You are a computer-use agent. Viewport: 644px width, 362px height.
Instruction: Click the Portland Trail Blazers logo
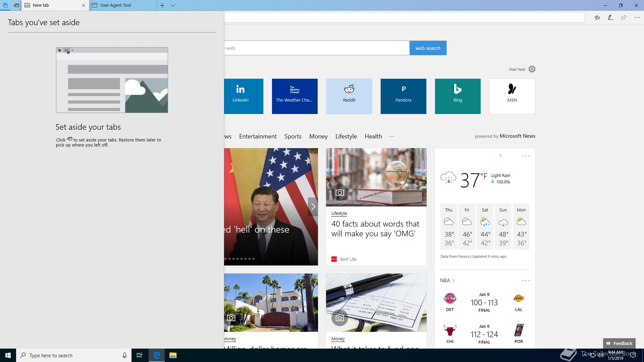click(x=519, y=330)
